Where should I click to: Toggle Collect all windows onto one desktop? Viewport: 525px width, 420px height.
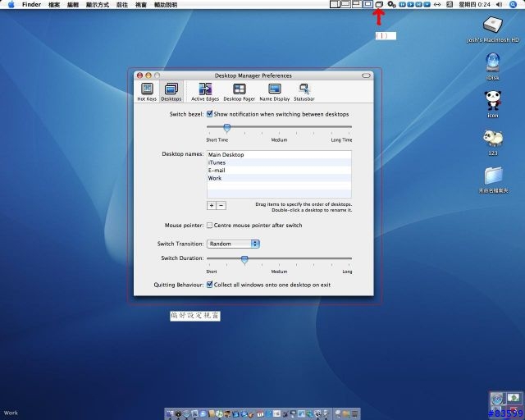[x=210, y=285]
